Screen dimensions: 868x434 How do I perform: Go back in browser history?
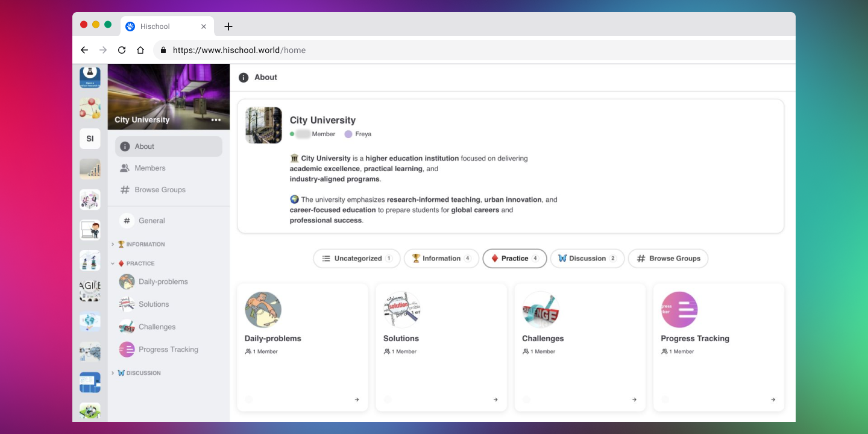84,50
